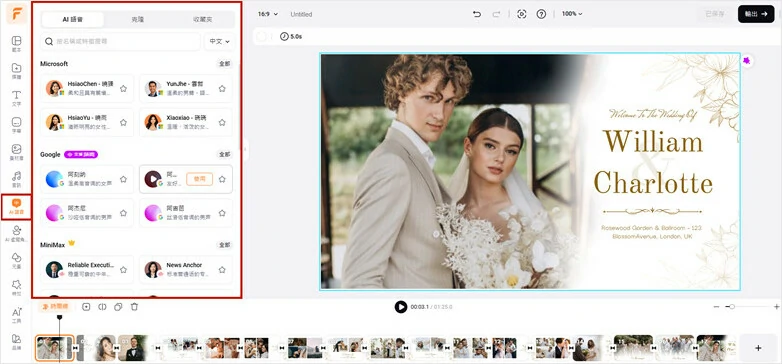
Task: Collapse the side panel with edge handle
Action: 245,149
